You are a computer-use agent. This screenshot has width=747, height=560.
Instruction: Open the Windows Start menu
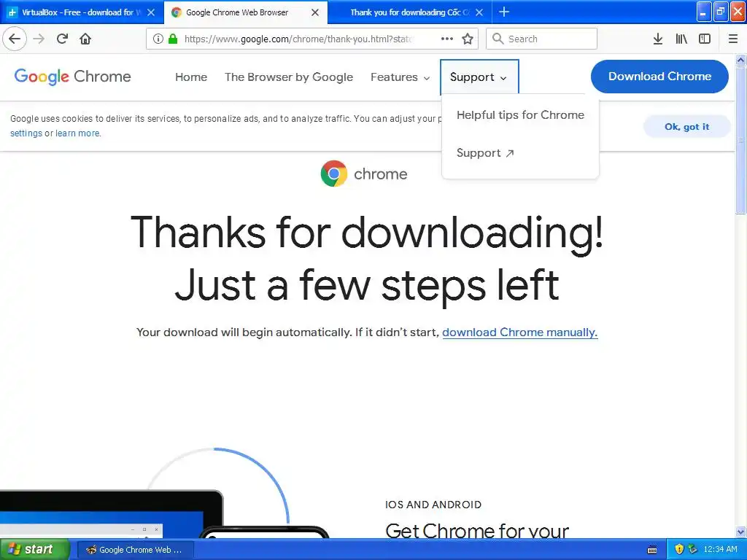[x=34, y=549]
